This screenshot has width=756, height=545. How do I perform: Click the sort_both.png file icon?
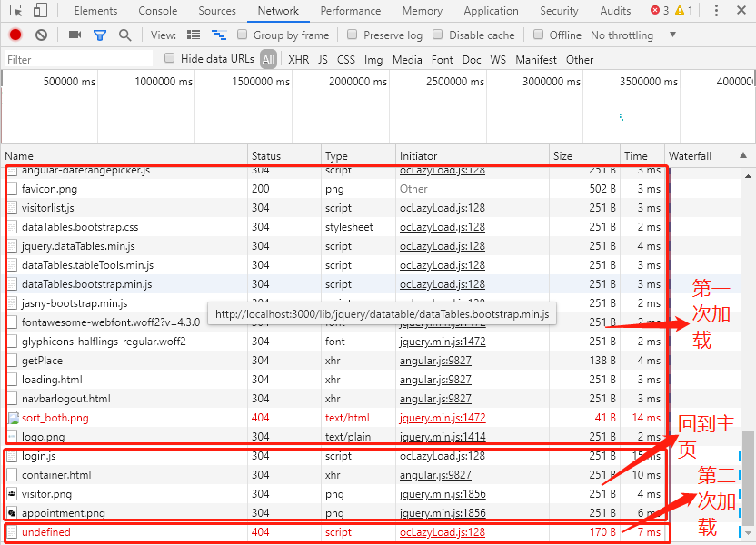coord(13,418)
